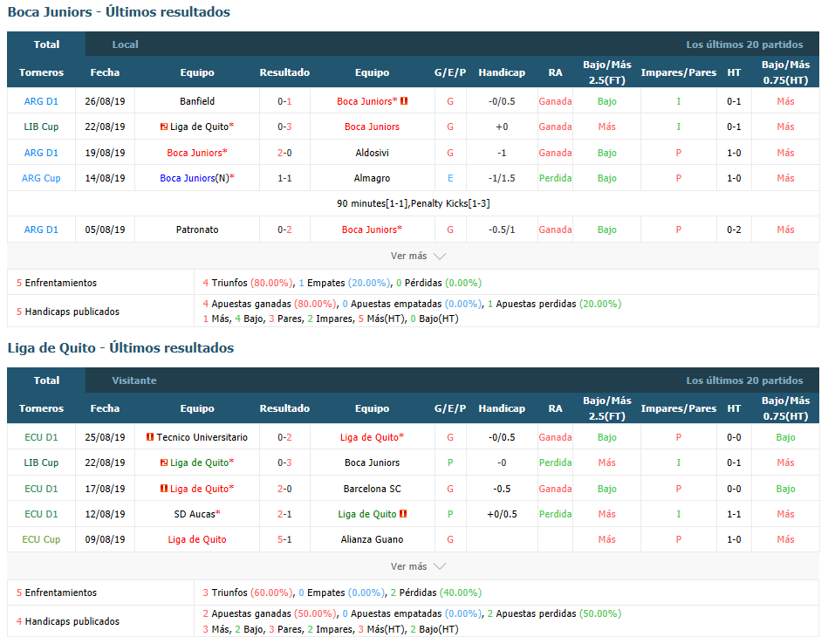Click icon before Liga de Quito in 17/08/19 row

(x=164, y=489)
